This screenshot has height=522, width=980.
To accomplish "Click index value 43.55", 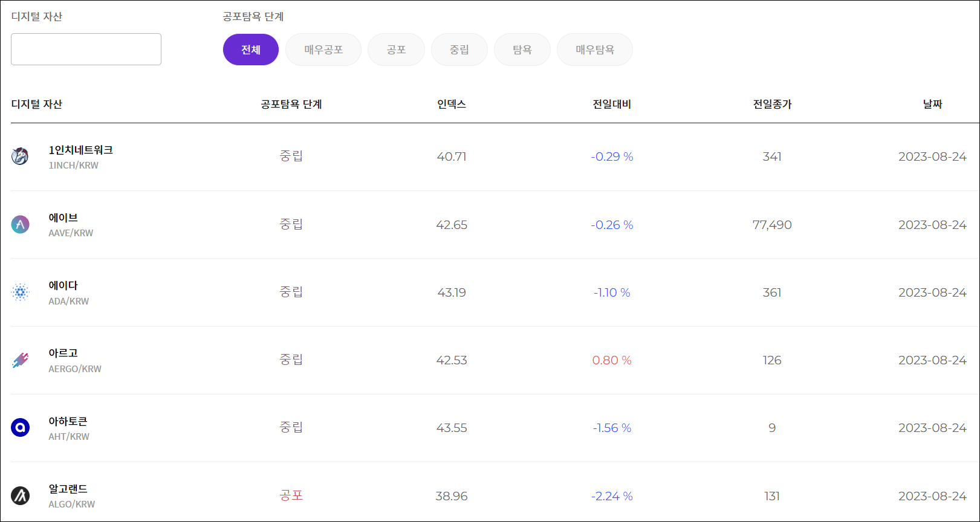I will [x=452, y=428].
